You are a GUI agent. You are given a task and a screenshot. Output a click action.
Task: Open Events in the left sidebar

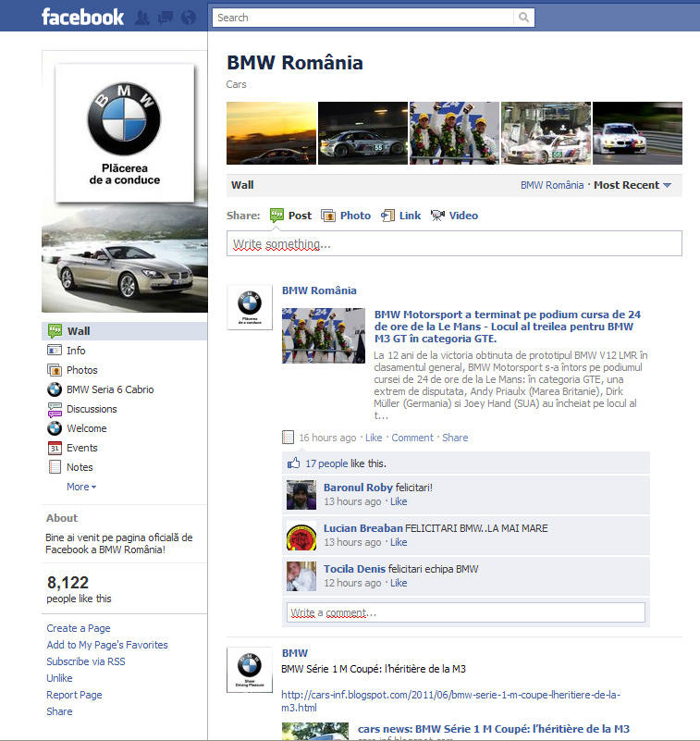[81, 448]
